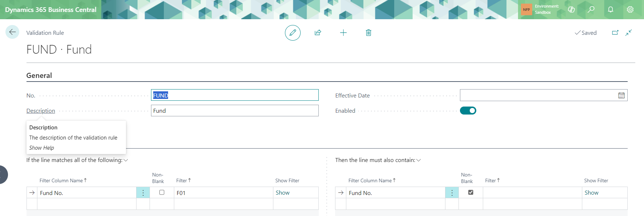Click Validation Rule page caption
The width and height of the screenshot is (644, 216).
45,33
